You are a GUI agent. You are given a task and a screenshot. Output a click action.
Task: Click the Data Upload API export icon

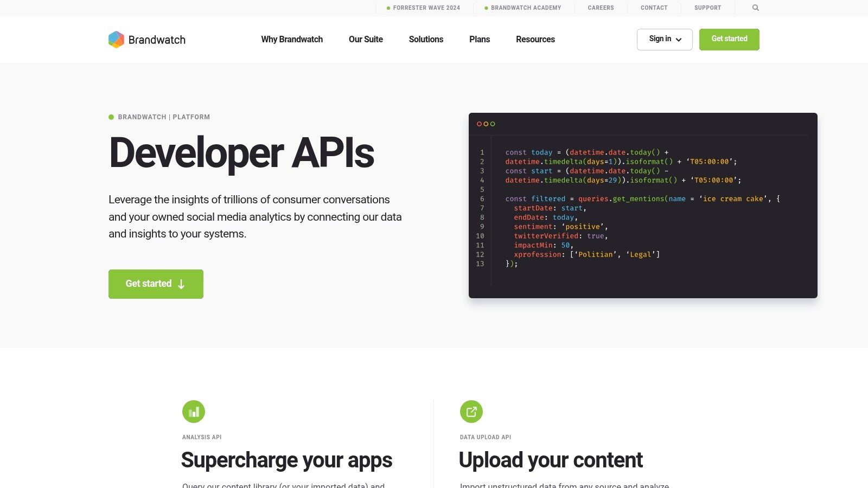pos(471,412)
